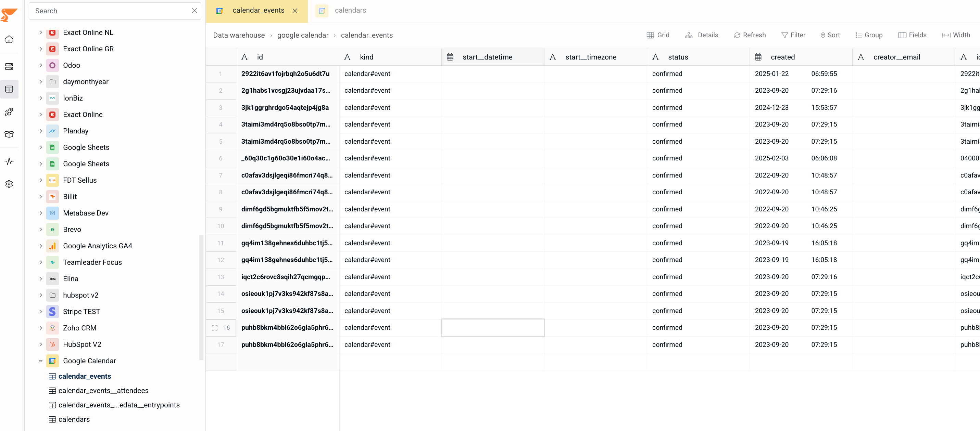
Task: Click the Billit connector icon
Action: [52, 197]
